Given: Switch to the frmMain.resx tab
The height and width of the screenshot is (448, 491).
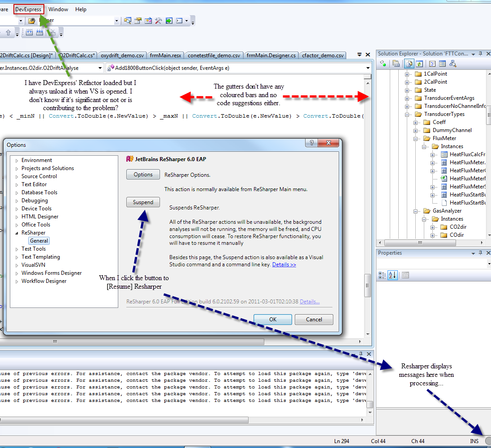Looking at the screenshot, I should 165,55.
